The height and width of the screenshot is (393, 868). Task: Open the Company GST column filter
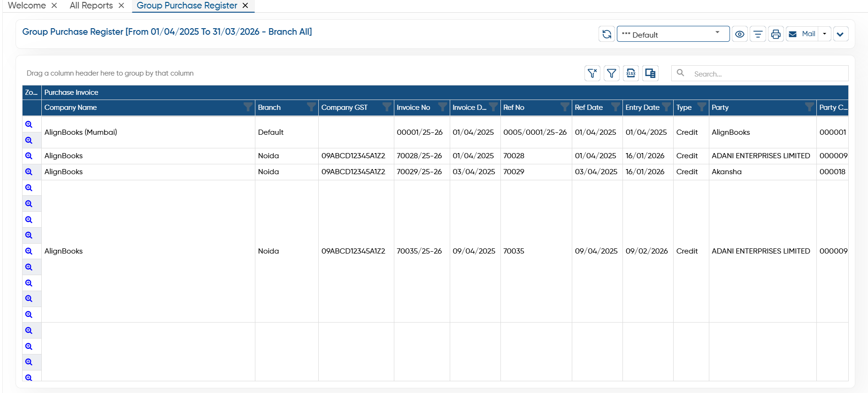(x=387, y=107)
